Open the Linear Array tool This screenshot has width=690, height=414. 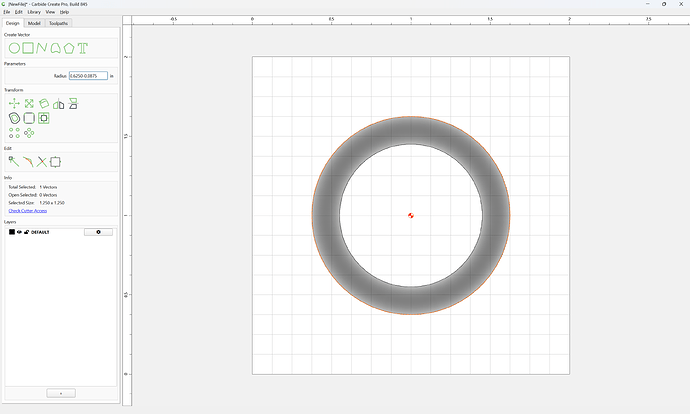(14, 133)
